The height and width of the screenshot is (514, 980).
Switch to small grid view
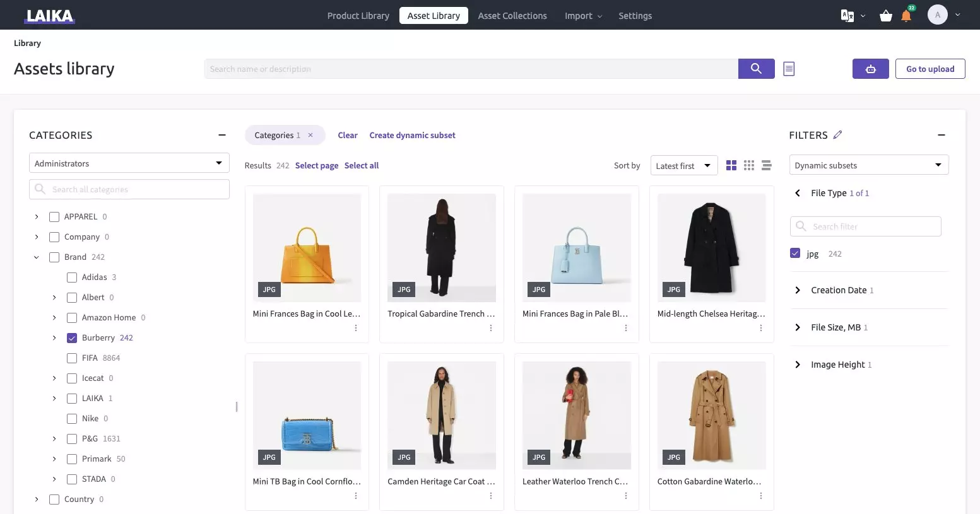pyautogui.click(x=749, y=165)
